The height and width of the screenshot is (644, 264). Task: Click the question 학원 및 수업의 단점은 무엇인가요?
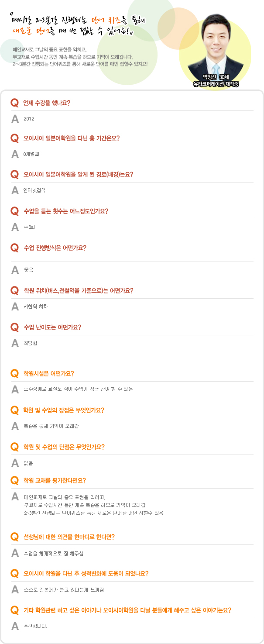(x=64, y=447)
